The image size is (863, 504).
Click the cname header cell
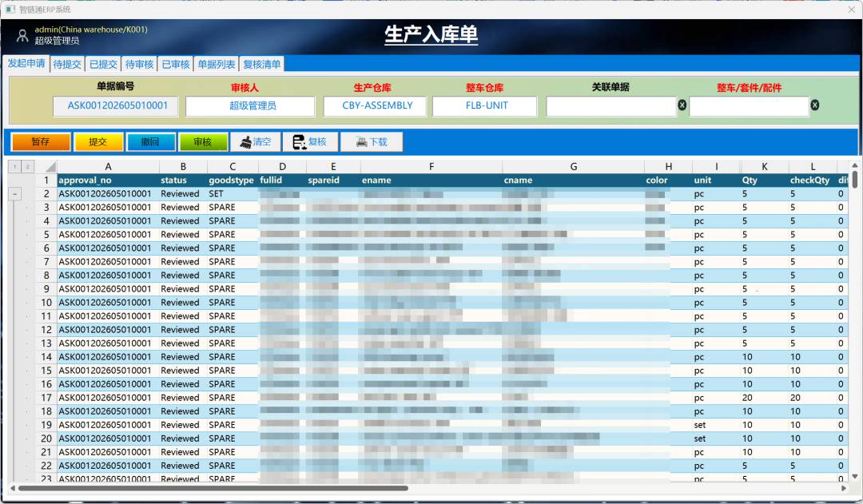[574, 181]
